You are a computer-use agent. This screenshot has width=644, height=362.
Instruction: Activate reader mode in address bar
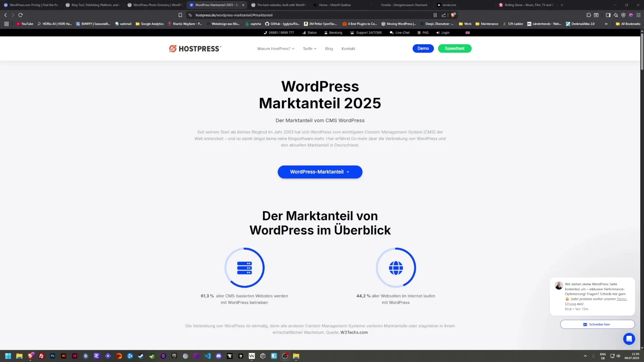pos(435,15)
